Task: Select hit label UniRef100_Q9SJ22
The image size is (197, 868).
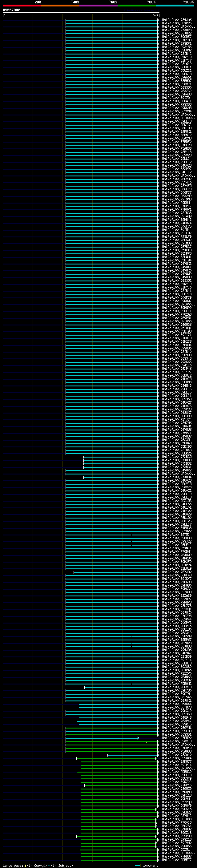Action: 177,541
